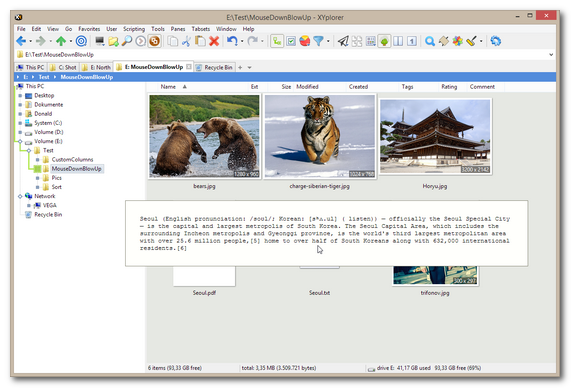Open the Visual Filter dropdown arrow
571x388 pixels.
[x=328, y=42]
